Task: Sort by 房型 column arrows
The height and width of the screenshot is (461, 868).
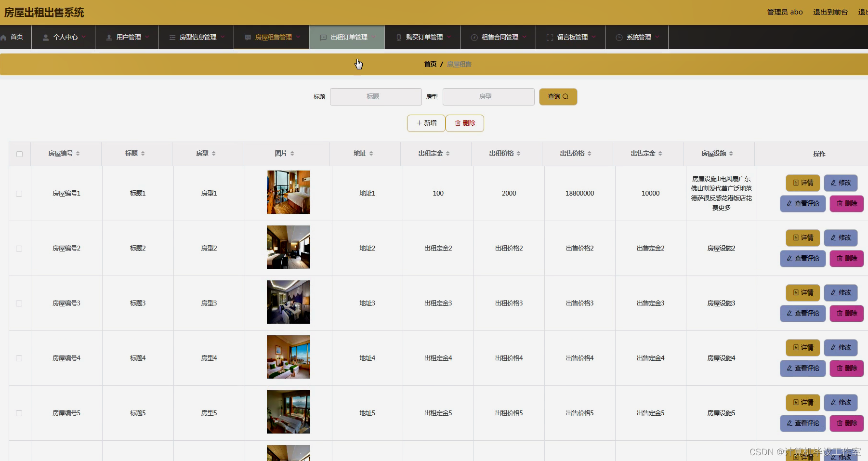Action: tap(214, 153)
